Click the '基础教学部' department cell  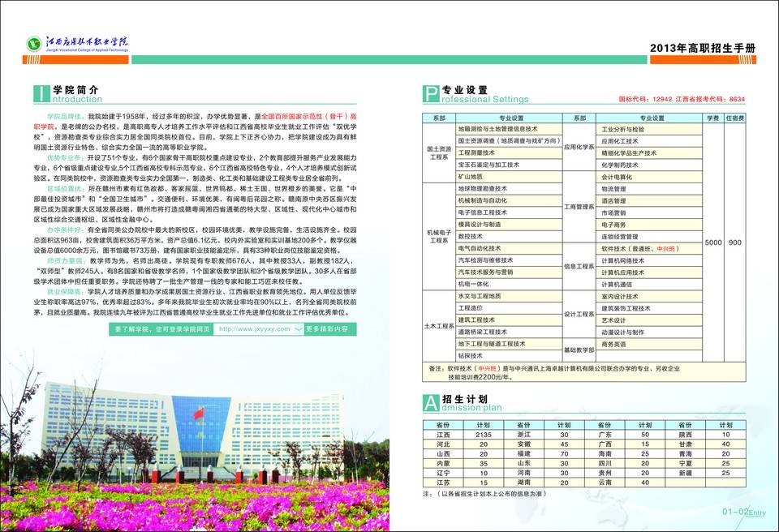(579, 350)
